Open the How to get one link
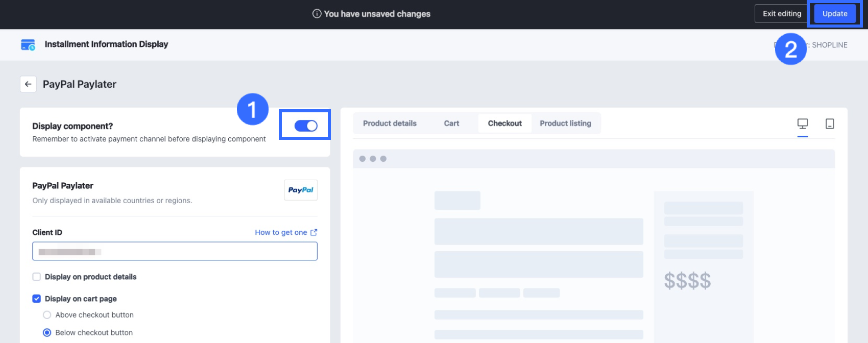Viewport: 868px width, 343px height. (281, 232)
